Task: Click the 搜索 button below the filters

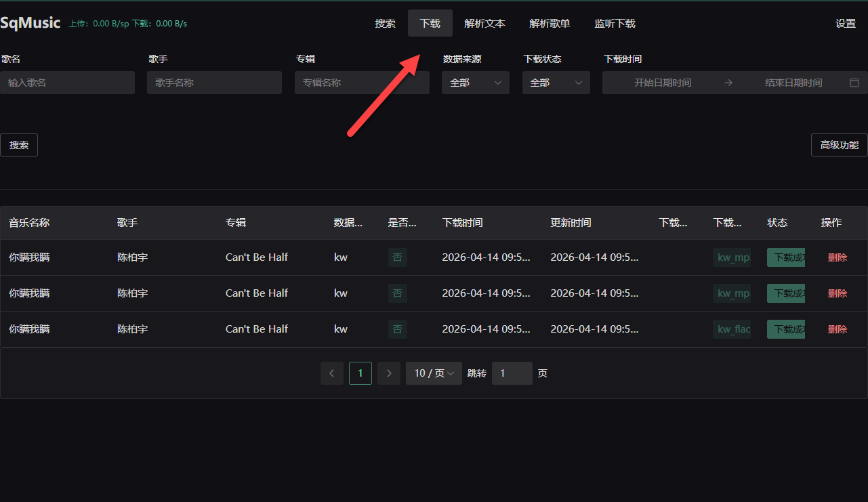Action: (19, 145)
